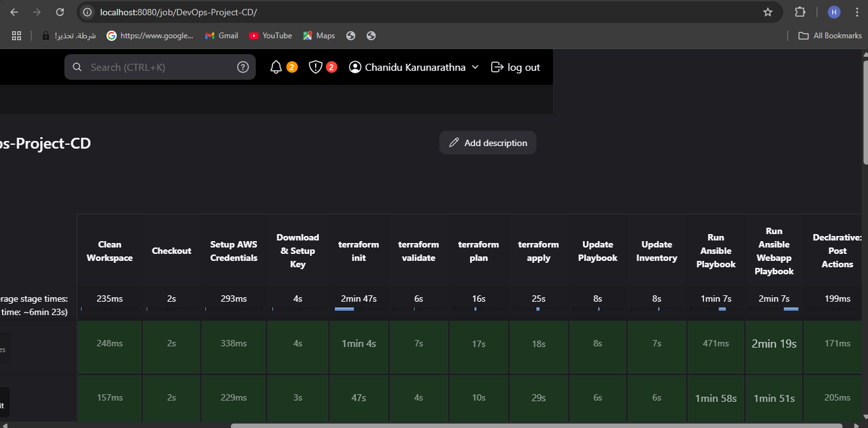Select the 471ms Run Ansible Playbook cell
The height and width of the screenshot is (428, 868).
tap(716, 346)
